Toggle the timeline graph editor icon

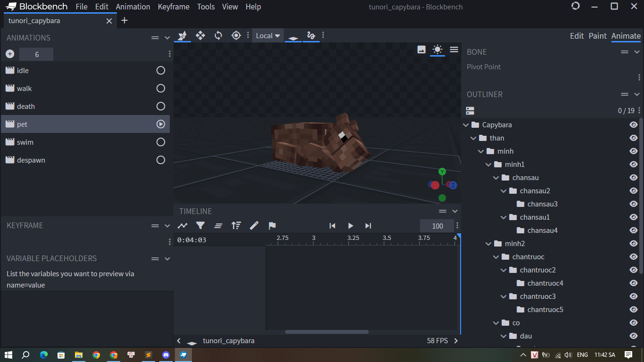coord(182,226)
